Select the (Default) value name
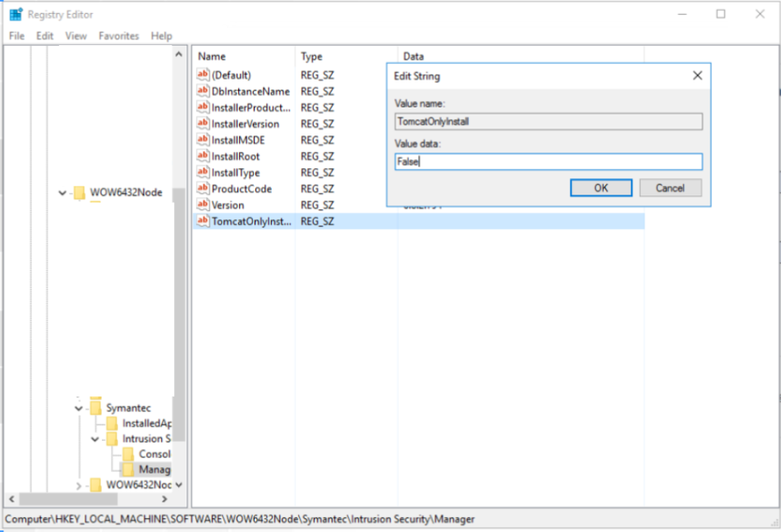The width and height of the screenshot is (781, 532). (231, 76)
